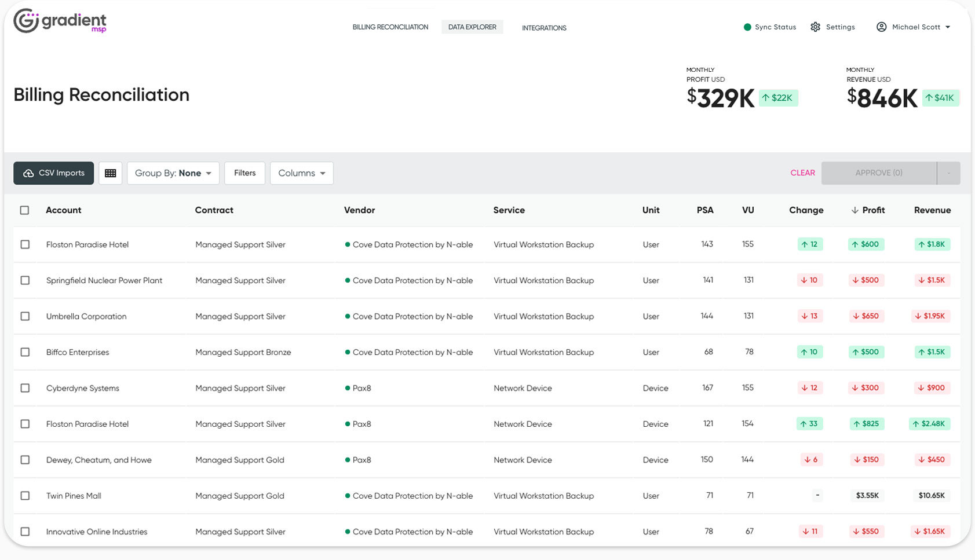Open the split dropdown beside the Approve button
Viewport: 975px width, 560px height.
point(948,173)
